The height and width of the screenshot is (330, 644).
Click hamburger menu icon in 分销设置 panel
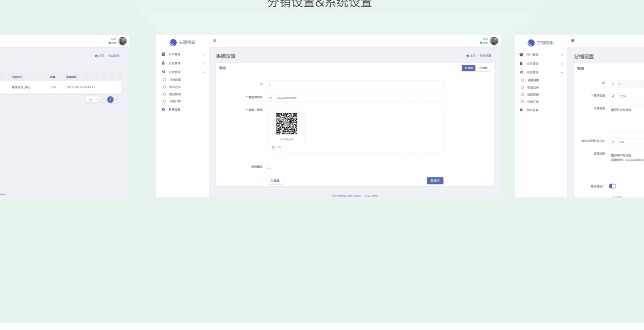(x=572, y=41)
